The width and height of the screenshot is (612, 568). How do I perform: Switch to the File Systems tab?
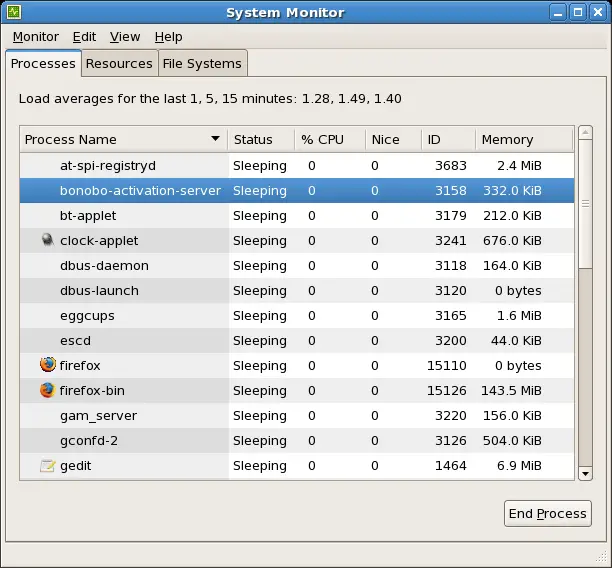(202, 63)
